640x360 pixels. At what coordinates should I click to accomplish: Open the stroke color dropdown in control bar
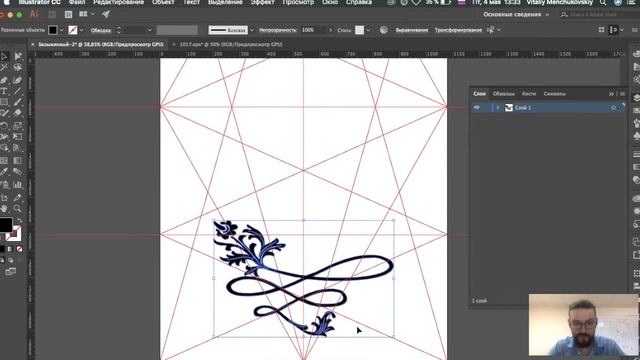pyautogui.click(x=81, y=30)
